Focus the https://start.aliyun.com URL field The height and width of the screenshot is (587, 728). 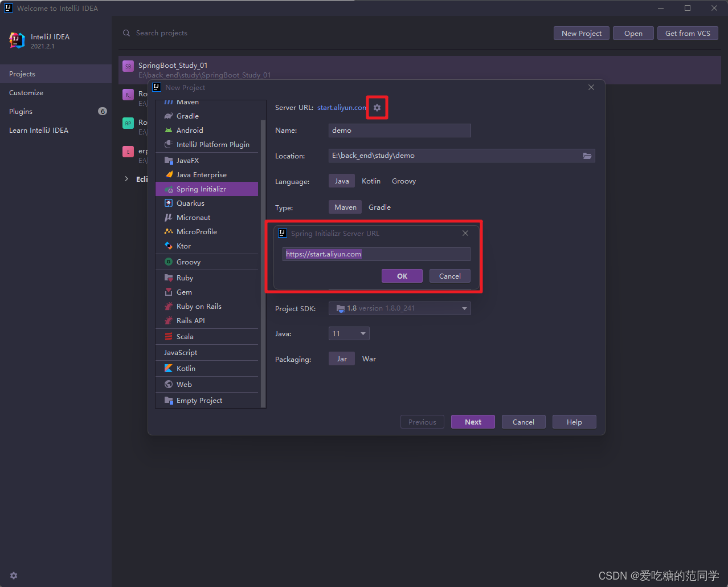377,254
